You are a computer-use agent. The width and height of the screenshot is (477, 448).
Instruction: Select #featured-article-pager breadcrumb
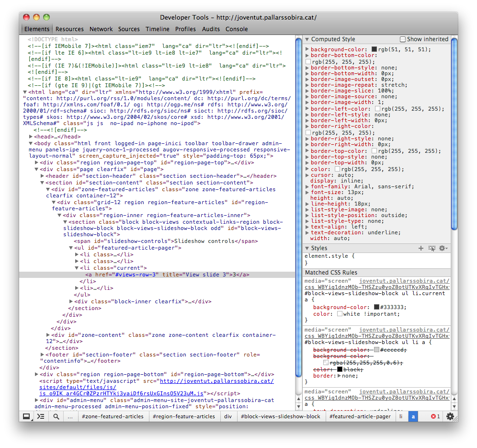(360, 417)
